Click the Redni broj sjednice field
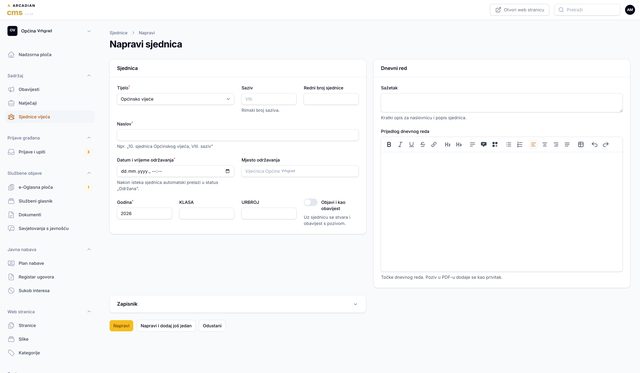The image size is (640, 373). click(331, 99)
